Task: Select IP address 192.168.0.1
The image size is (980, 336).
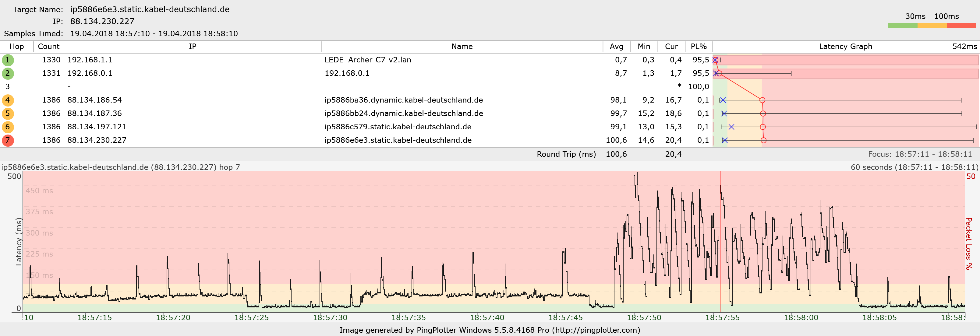Action: pyautogui.click(x=90, y=73)
